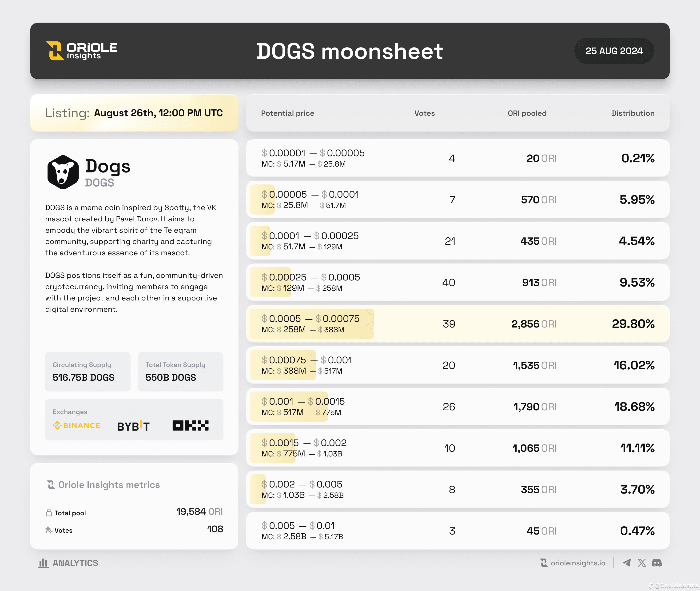Click the 19,584 ORI total pool value
The width and height of the screenshot is (700, 591).
(x=199, y=512)
